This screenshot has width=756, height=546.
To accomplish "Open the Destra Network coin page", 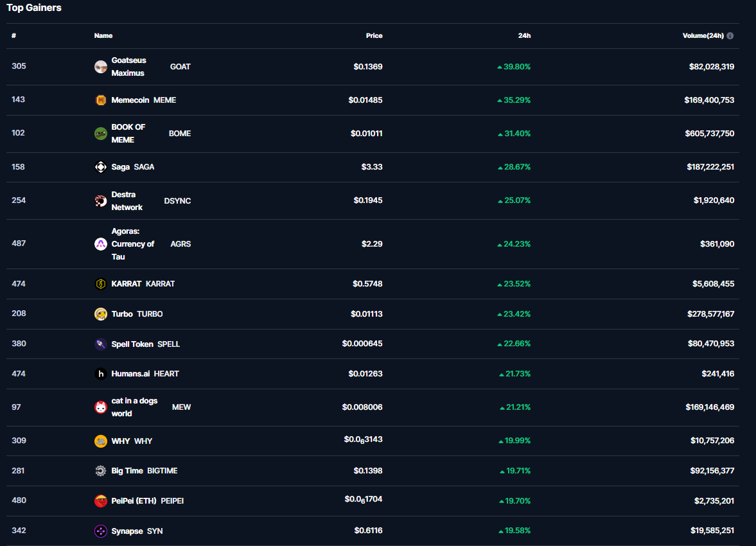I will point(127,200).
